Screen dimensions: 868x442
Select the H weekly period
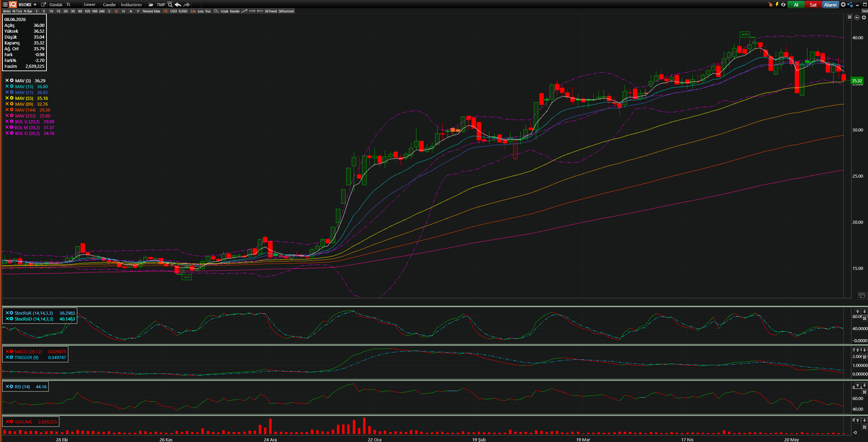click(124, 11)
